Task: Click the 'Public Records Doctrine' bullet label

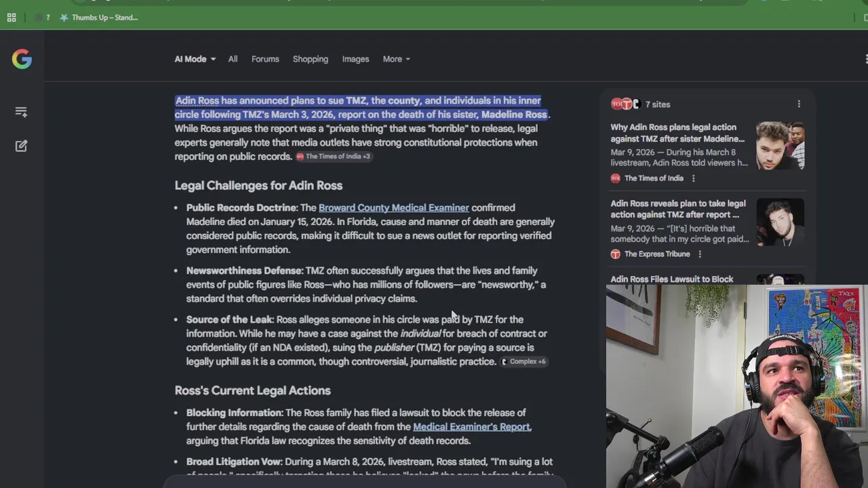Action: (241, 207)
